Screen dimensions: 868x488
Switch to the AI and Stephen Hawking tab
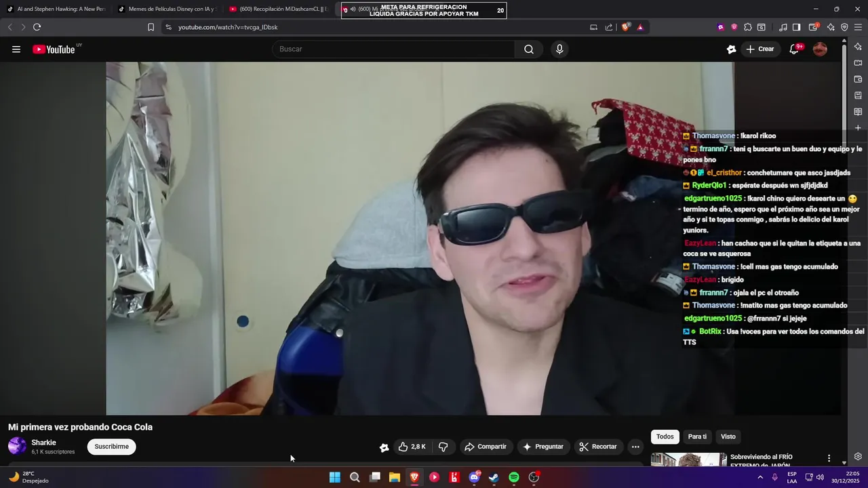[56, 9]
